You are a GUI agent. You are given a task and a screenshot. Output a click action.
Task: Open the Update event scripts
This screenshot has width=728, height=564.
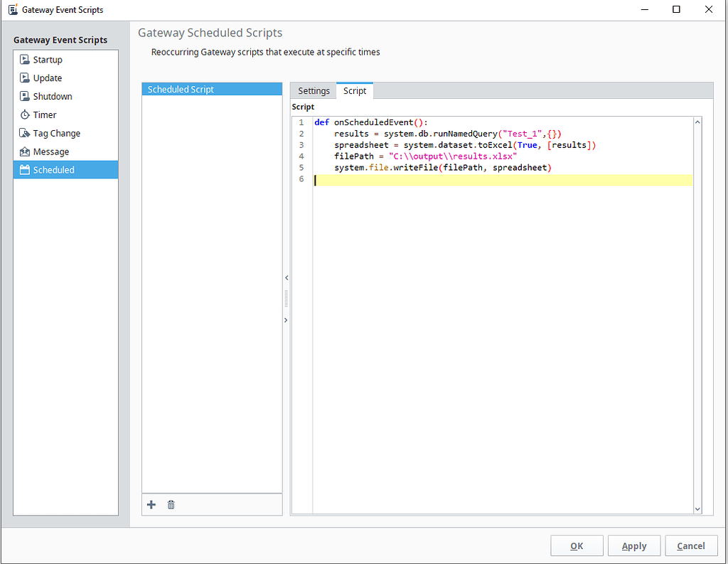pyautogui.click(x=66, y=78)
